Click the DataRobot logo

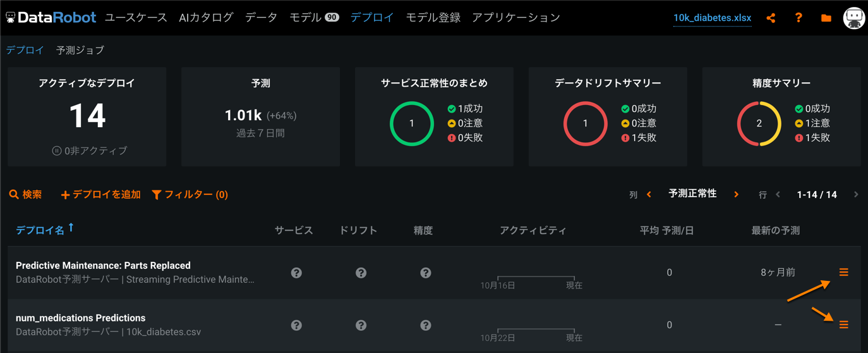click(51, 18)
